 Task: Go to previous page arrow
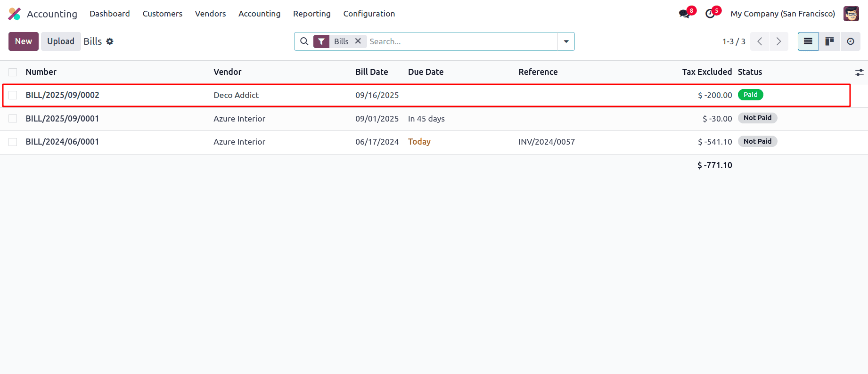pyautogui.click(x=760, y=41)
